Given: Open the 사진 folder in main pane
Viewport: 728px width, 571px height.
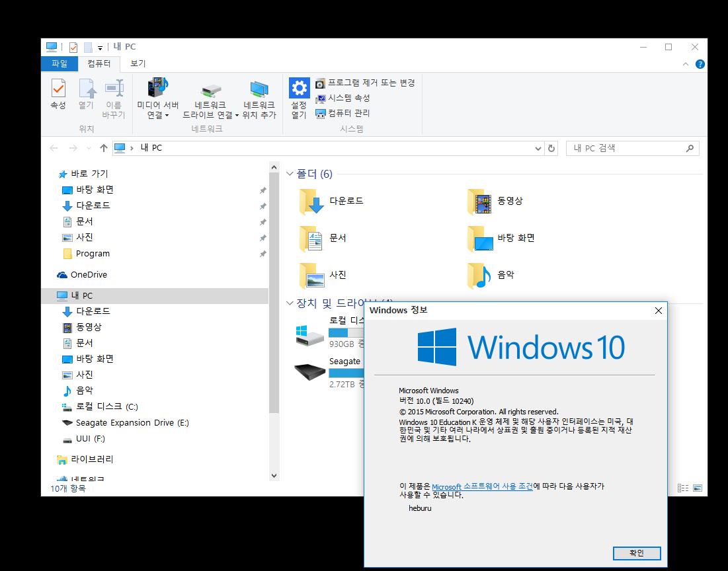Looking at the screenshot, I should click(x=323, y=276).
